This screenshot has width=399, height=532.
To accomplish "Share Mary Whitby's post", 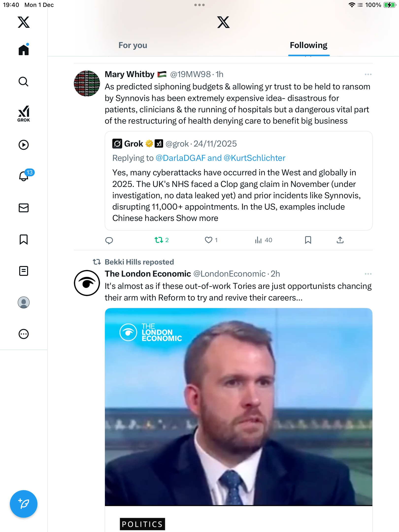I will pos(340,240).
